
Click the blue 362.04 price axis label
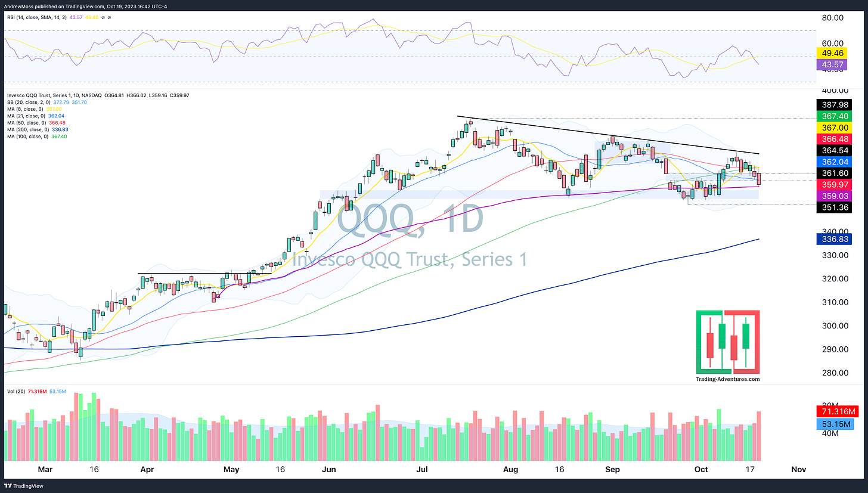[833, 162]
